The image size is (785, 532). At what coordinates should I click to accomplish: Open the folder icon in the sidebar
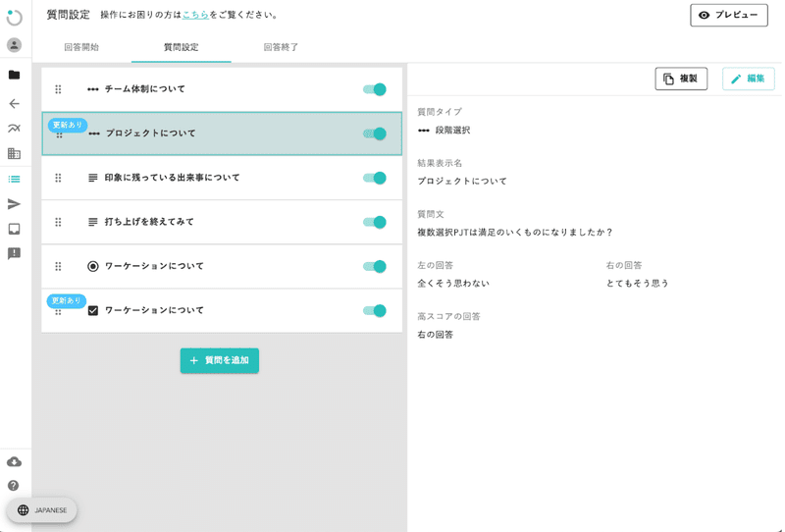click(x=14, y=75)
